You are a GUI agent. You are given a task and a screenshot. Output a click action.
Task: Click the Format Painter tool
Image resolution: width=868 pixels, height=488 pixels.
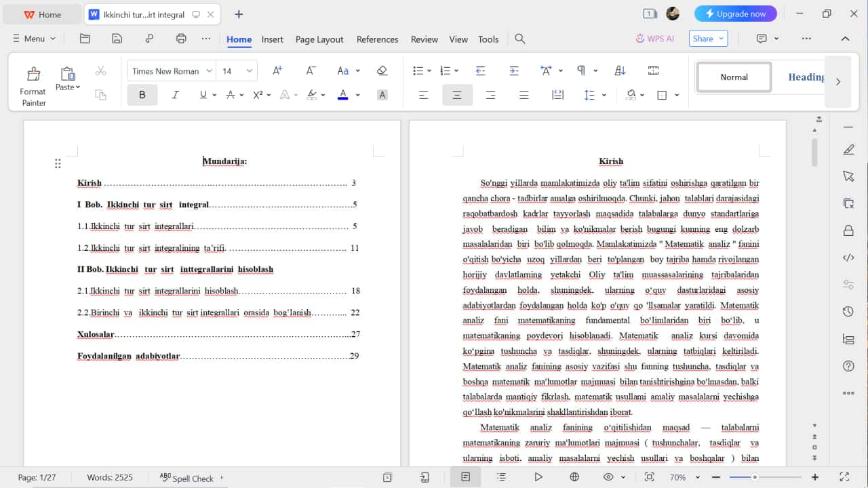point(33,86)
